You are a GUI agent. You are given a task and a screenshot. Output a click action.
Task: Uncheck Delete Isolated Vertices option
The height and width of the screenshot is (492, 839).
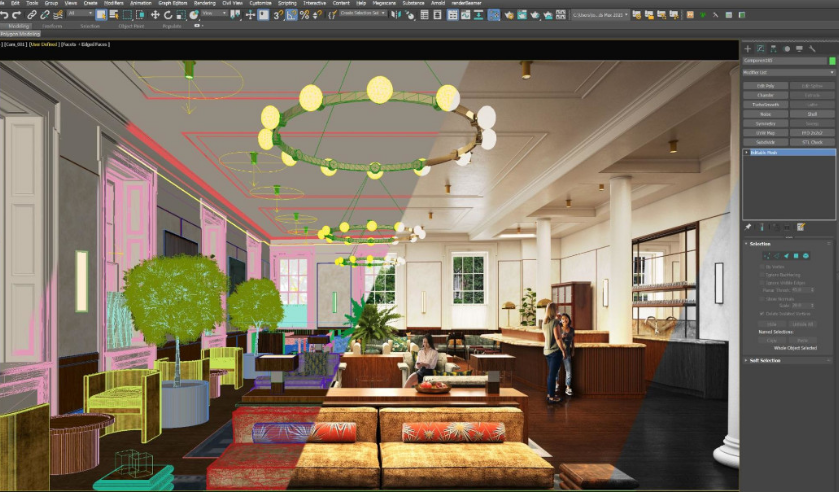tap(761, 313)
